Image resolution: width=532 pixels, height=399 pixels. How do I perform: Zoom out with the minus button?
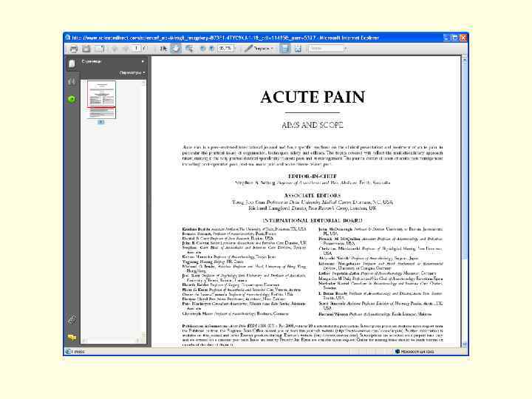tap(202, 49)
